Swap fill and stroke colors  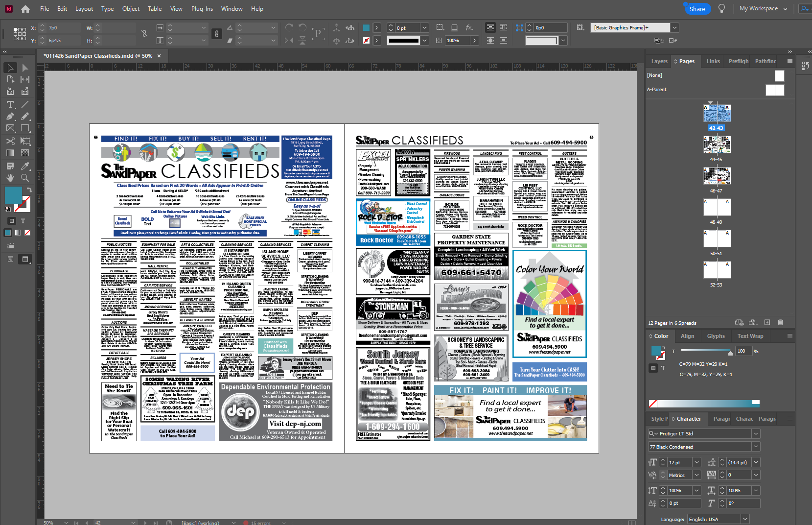[x=29, y=190]
